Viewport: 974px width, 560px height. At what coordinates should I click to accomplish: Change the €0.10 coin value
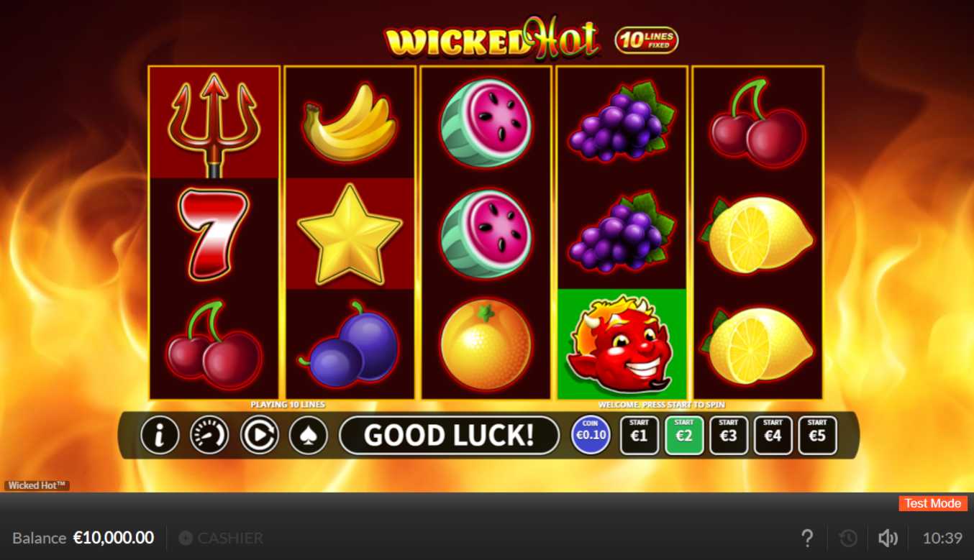[591, 435]
